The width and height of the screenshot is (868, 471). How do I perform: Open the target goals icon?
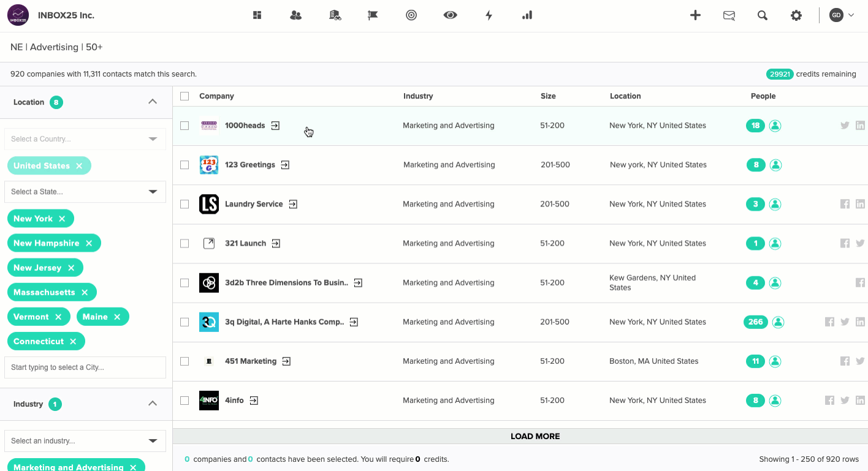[411, 15]
